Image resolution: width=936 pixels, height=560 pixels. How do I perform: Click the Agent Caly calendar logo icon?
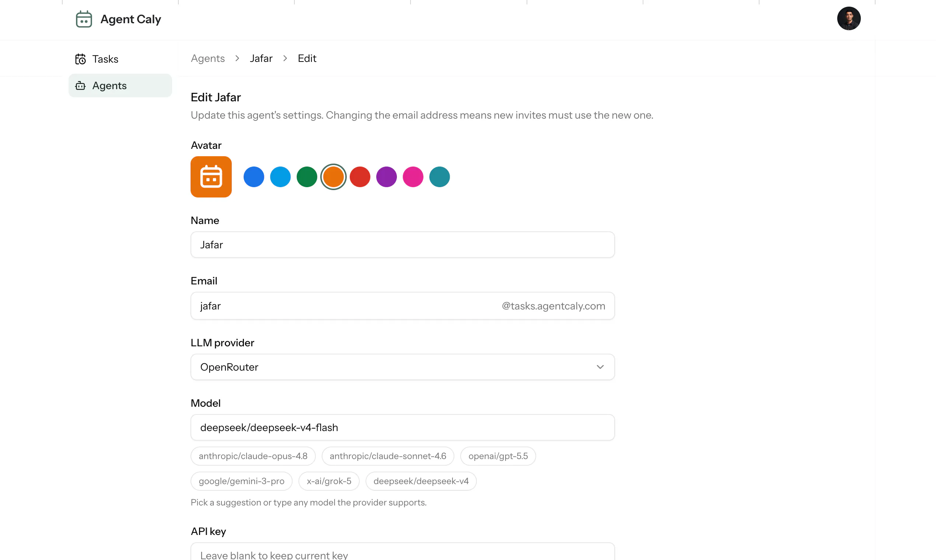[84, 19]
